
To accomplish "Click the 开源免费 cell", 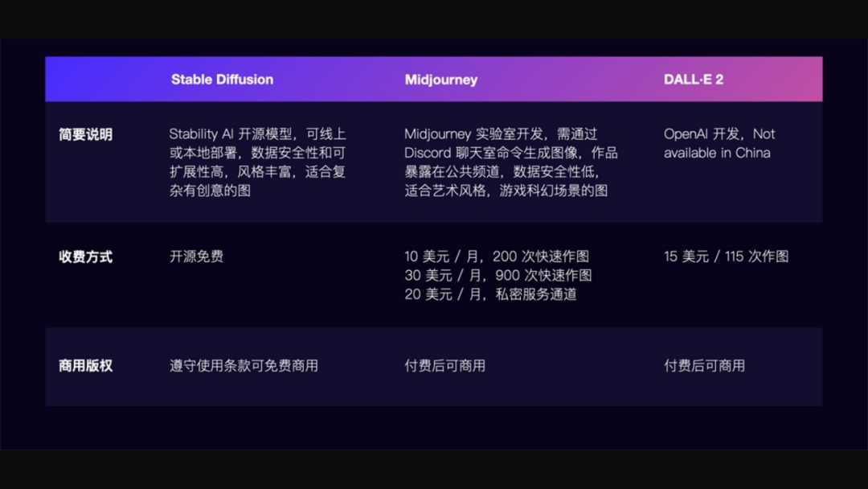I will tap(197, 257).
